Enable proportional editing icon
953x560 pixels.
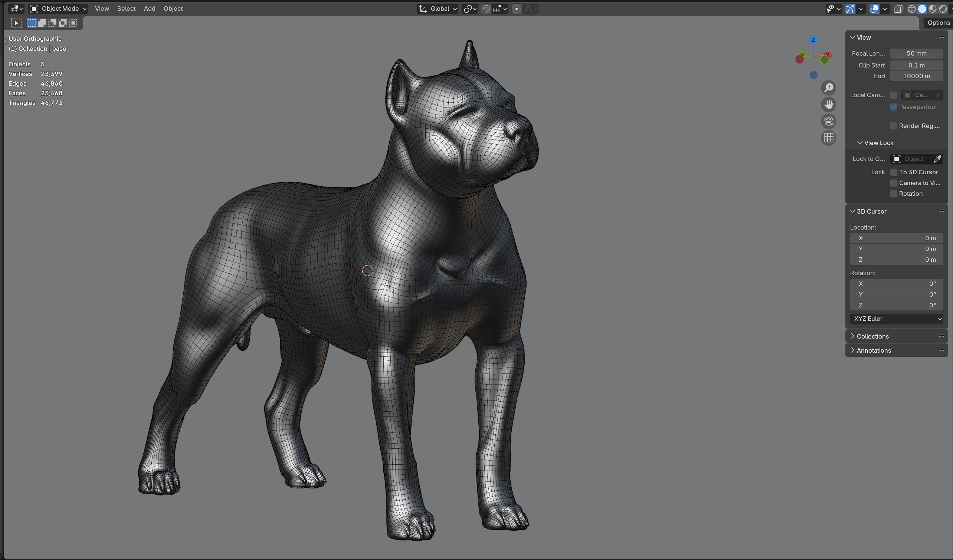517,9
